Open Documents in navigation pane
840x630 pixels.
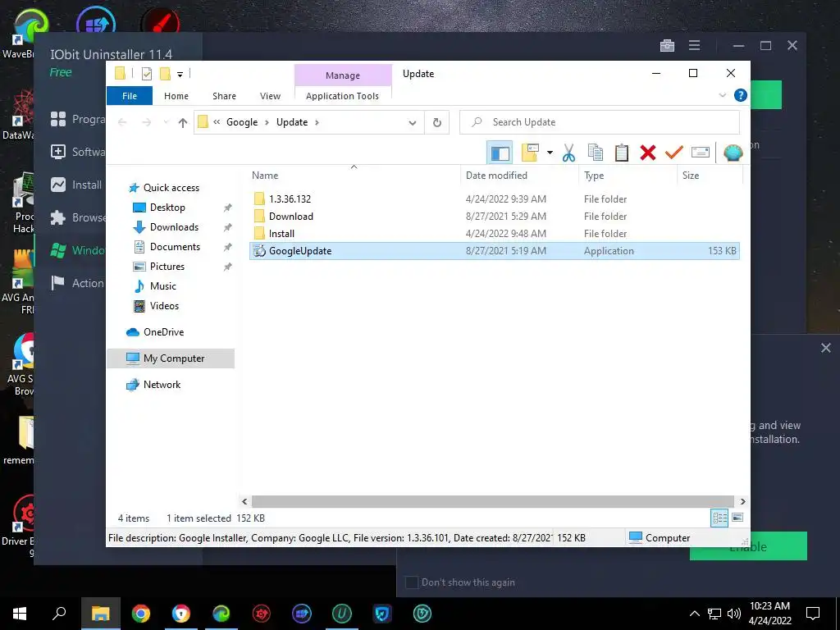pyautogui.click(x=175, y=247)
